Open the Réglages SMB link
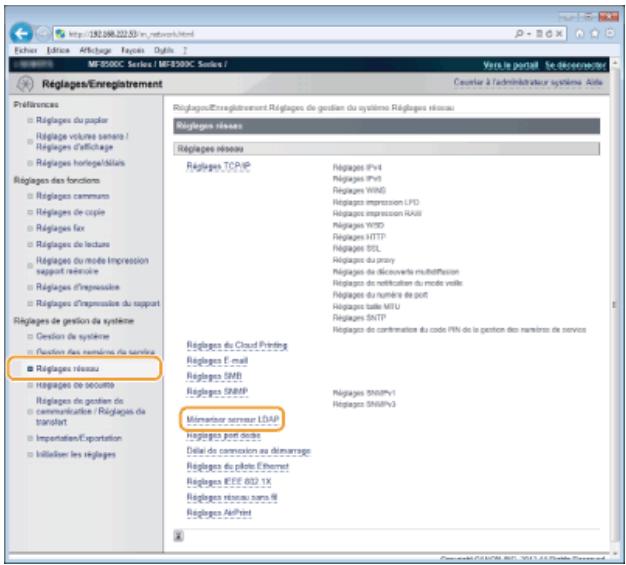The width and height of the screenshot is (626, 565). (x=214, y=376)
